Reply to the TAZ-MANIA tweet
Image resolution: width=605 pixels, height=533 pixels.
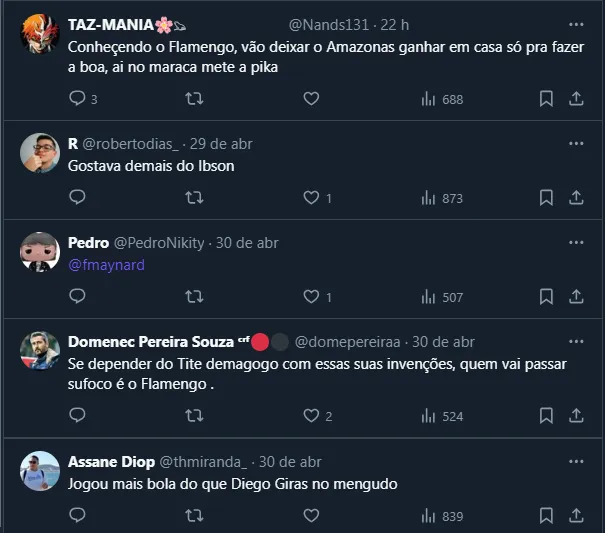tap(78, 99)
